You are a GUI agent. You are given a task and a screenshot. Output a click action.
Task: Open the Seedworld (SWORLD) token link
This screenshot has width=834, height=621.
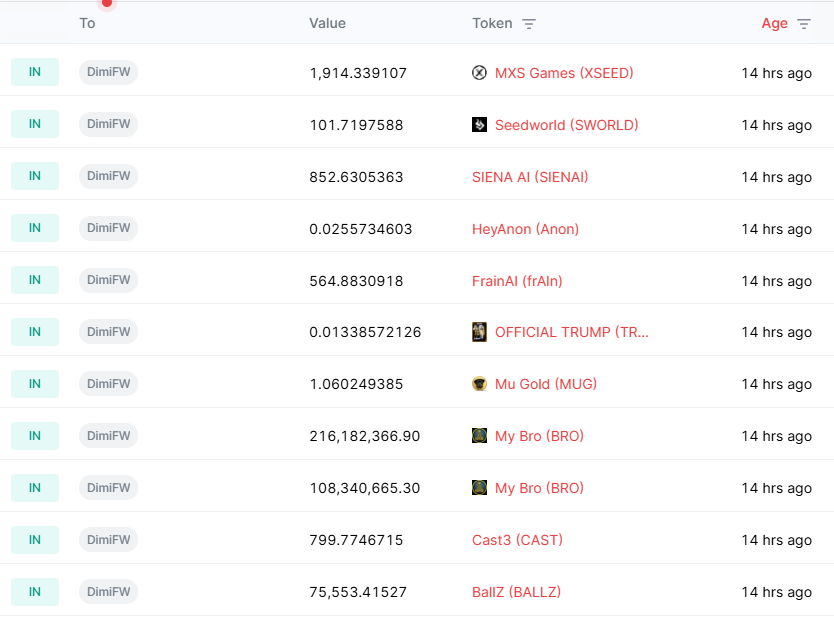click(567, 125)
